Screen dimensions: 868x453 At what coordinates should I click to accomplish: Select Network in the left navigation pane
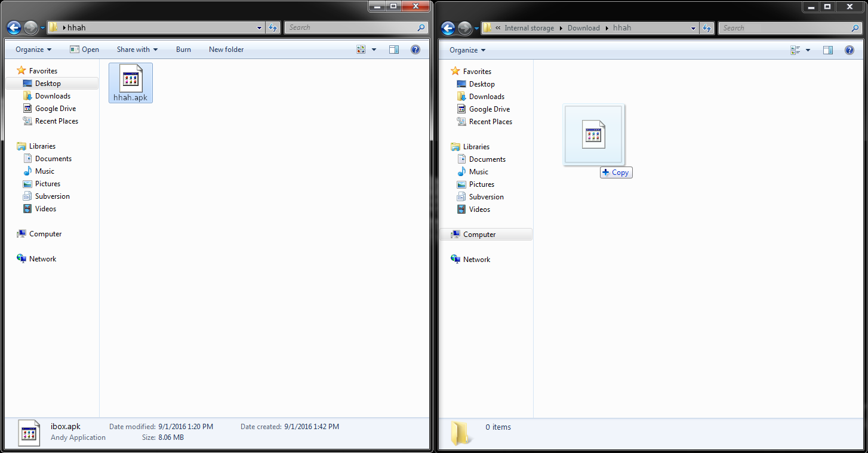42,259
